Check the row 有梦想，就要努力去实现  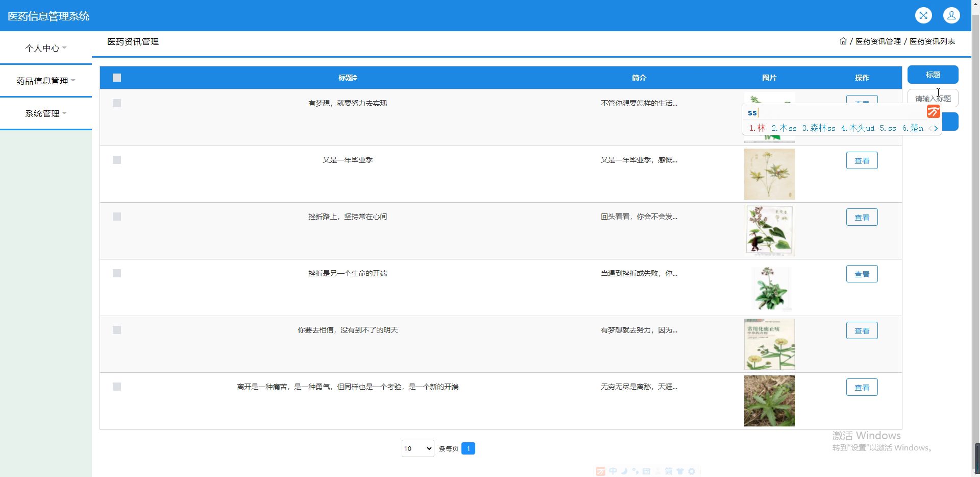pyautogui.click(x=117, y=103)
